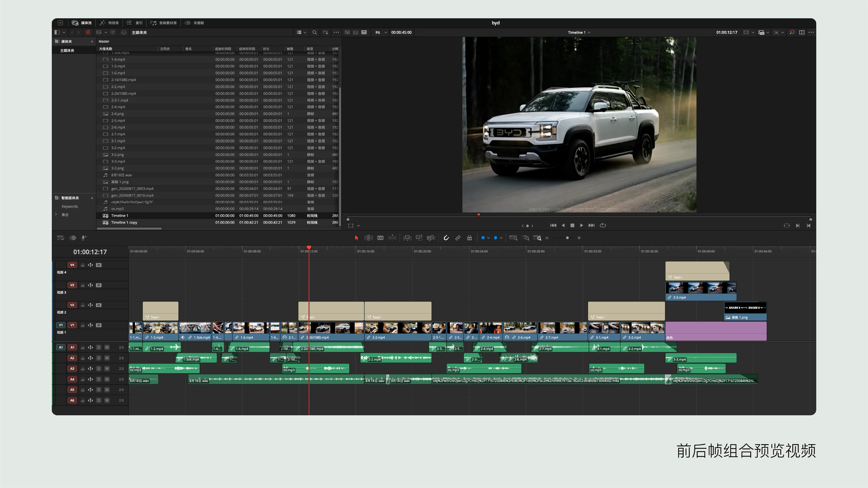868x488 pixels.
Task: Click the insert clip icon in timeline toolbar
Action: (407, 238)
